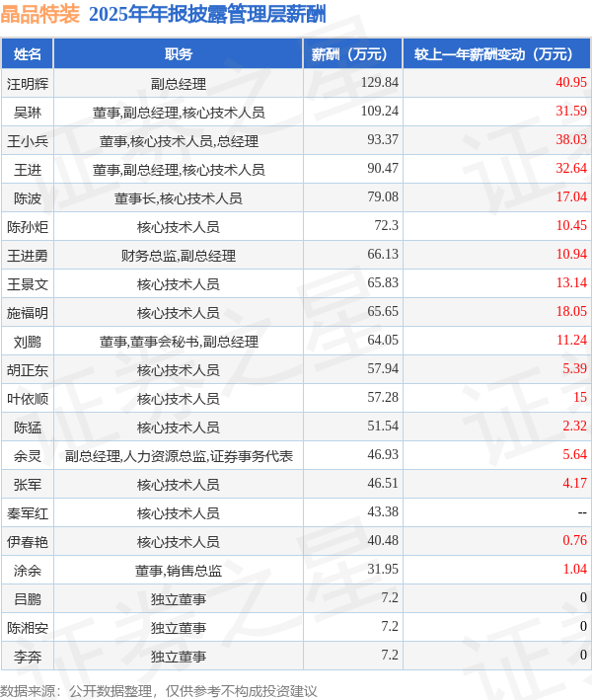Image resolution: width=592 pixels, height=700 pixels.
Task: Click the change value 38.03
Action: [571, 139]
